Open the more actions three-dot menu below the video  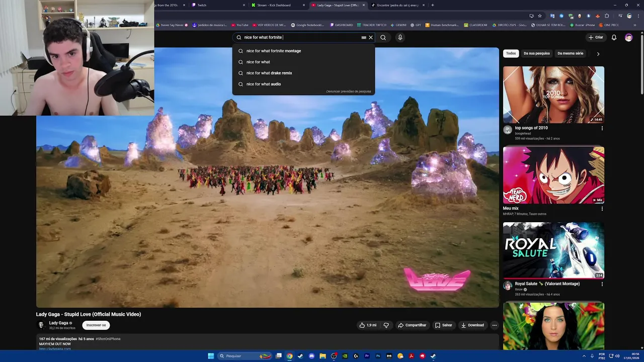[x=494, y=325]
